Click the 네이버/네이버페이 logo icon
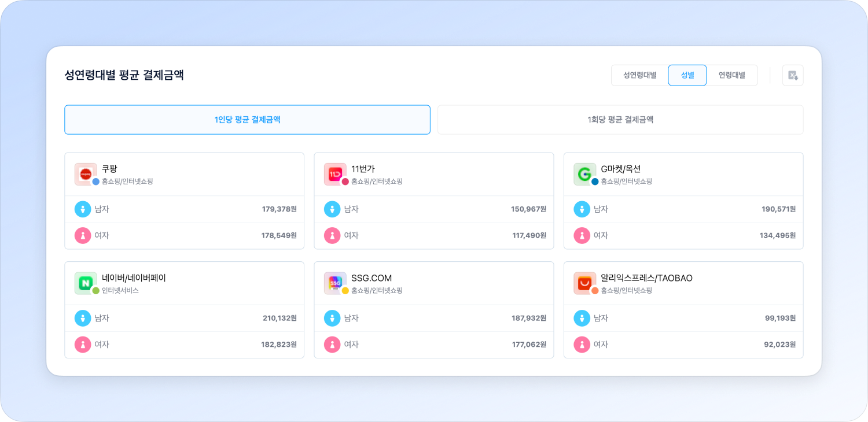This screenshot has height=422, width=868. [85, 283]
